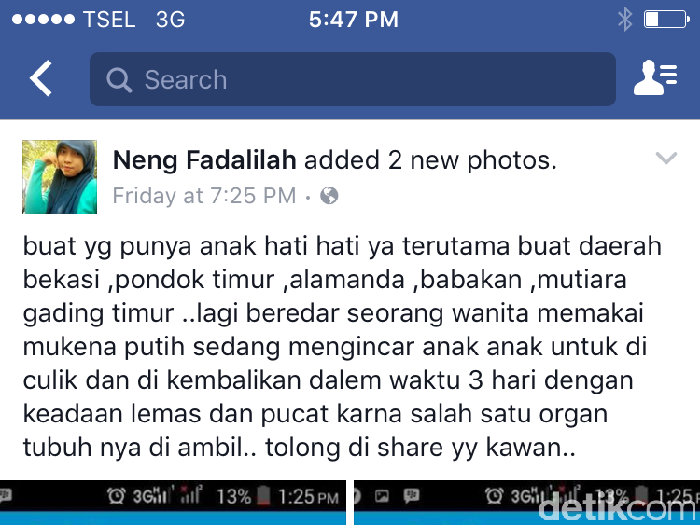This screenshot has height=525, width=700.
Task: Expand post options chevron menu
Action: (x=666, y=158)
